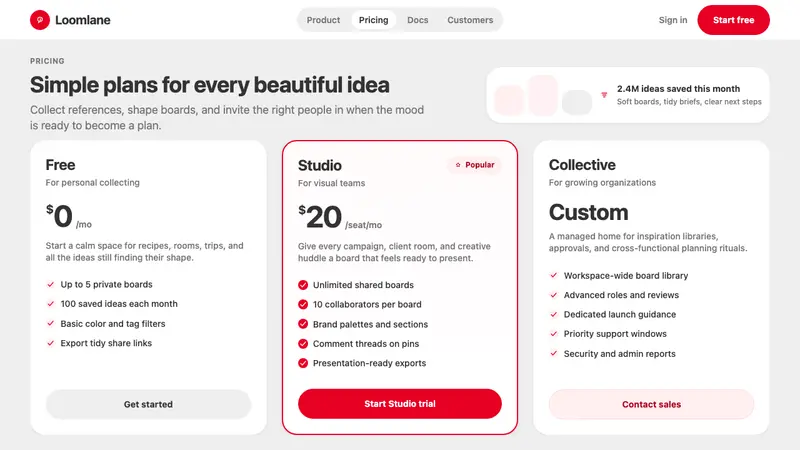
Task: Click 'For personal collecting' subtitle
Action: point(92,182)
